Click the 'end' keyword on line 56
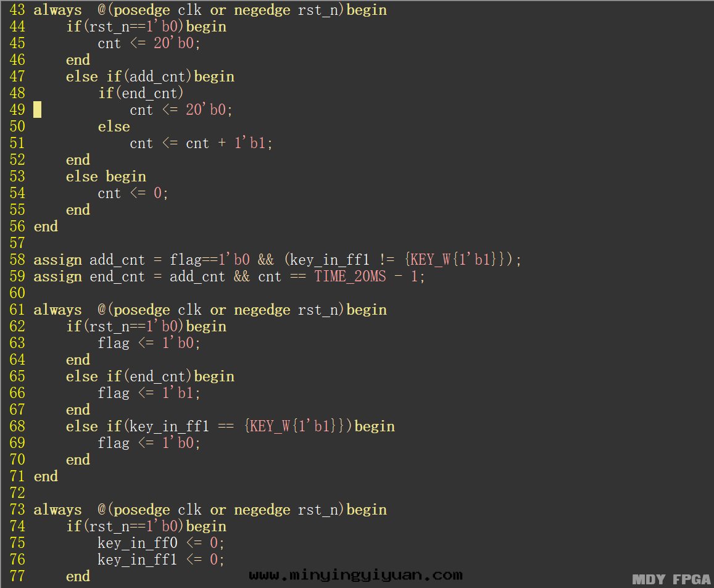The width and height of the screenshot is (714, 588). [x=46, y=226]
